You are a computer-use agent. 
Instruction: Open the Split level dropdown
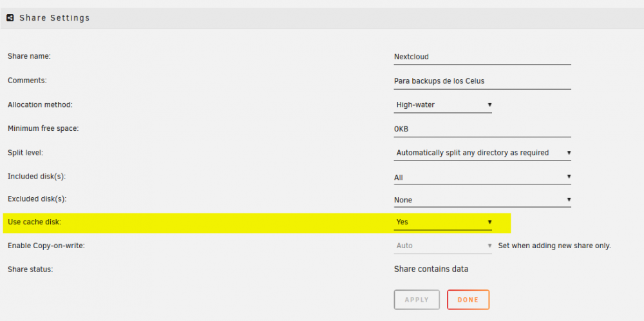pyautogui.click(x=482, y=153)
